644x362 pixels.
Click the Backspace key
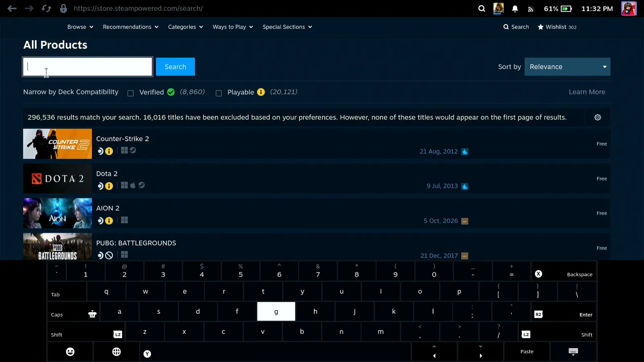[x=564, y=271]
